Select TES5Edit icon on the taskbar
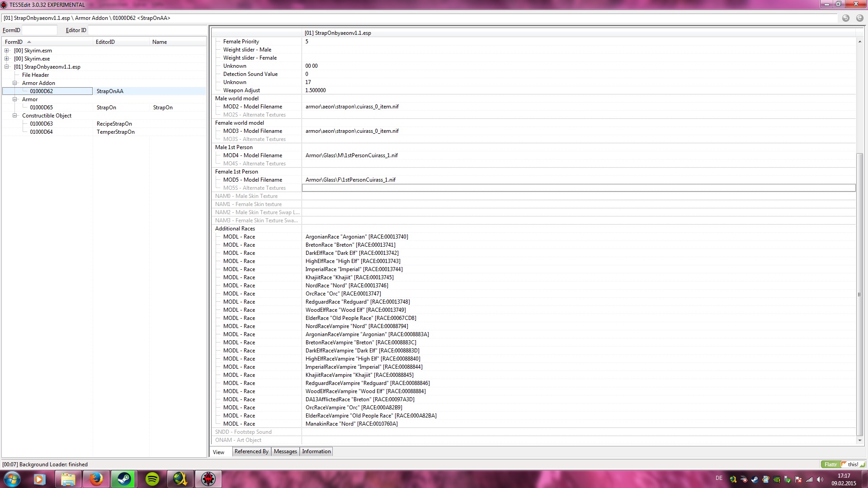 pos(208,479)
